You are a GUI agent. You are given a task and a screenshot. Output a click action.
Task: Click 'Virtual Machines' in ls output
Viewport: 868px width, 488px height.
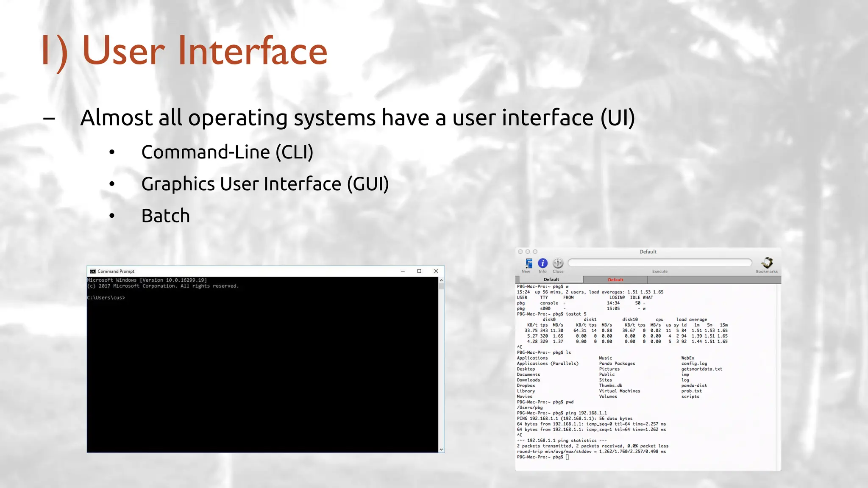tap(620, 391)
